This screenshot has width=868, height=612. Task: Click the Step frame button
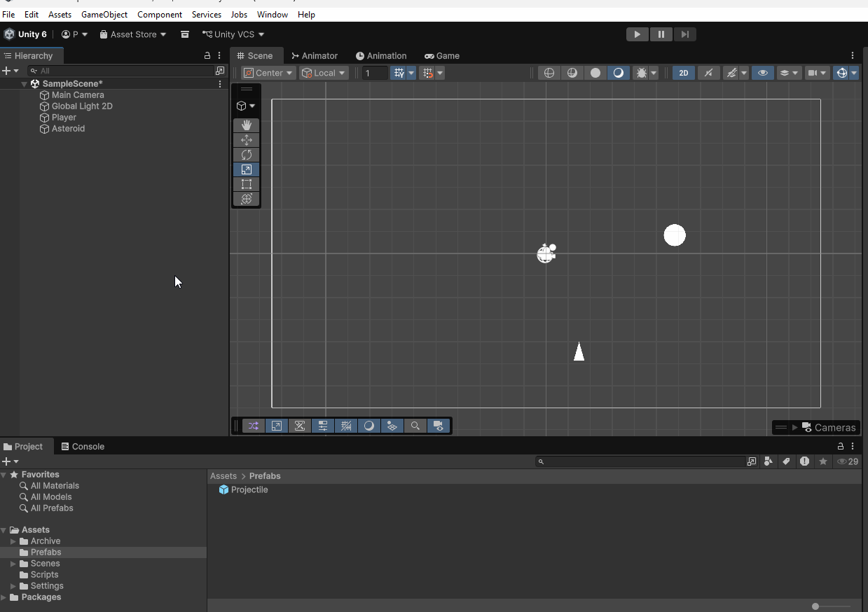coord(684,34)
